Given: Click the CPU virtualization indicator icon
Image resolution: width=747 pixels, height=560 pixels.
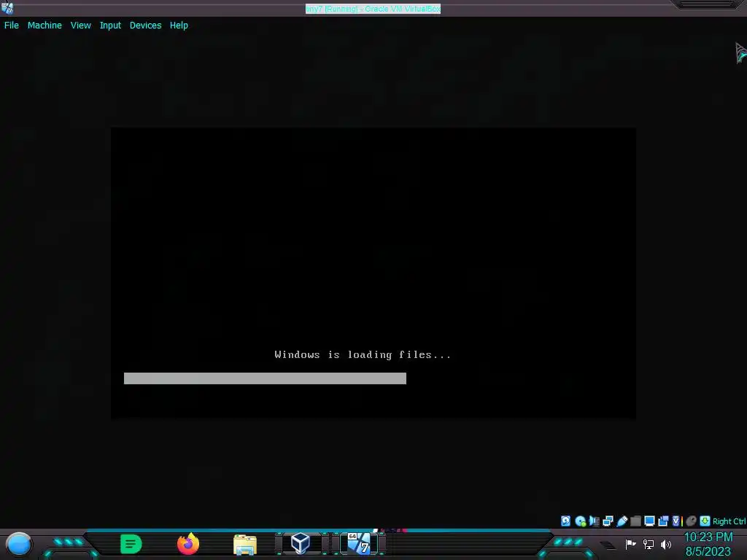Looking at the screenshot, I should pos(677,521).
